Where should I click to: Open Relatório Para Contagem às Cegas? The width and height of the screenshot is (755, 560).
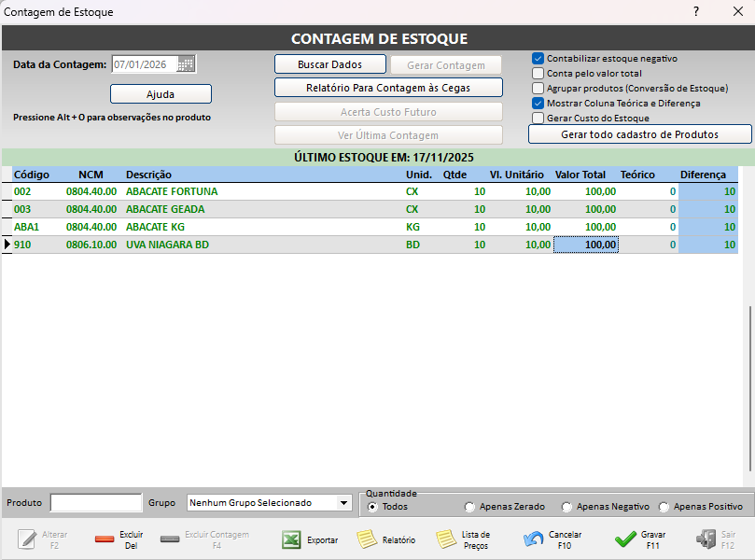[388, 88]
